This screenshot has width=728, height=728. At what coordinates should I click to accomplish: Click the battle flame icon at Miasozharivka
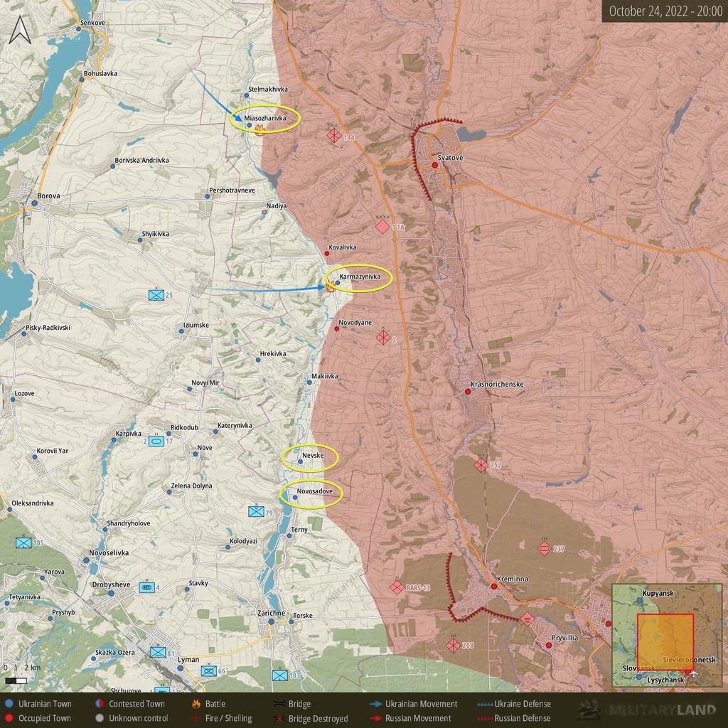[259, 130]
